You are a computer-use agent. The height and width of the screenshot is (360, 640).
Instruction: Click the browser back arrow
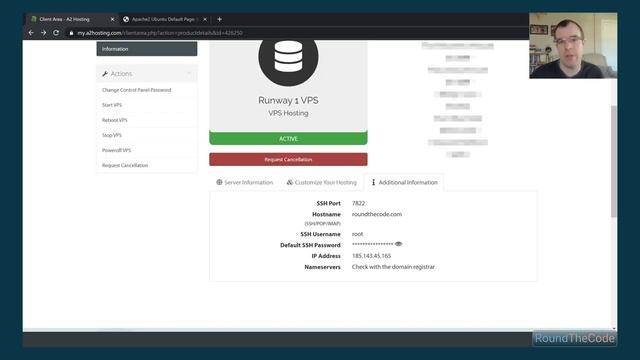pyautogui.click(x=31, y=33)
